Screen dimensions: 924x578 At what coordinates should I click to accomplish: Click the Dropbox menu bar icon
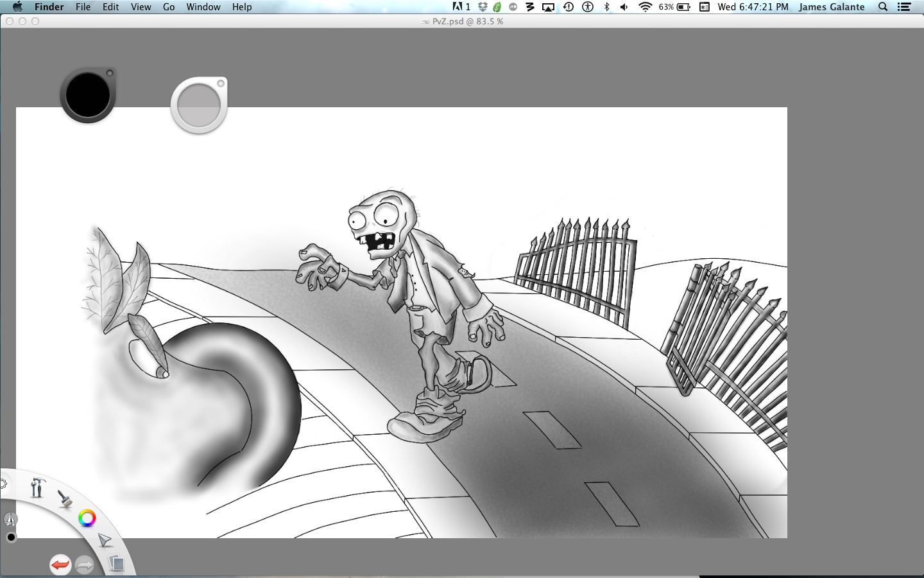tap(483, 7)
